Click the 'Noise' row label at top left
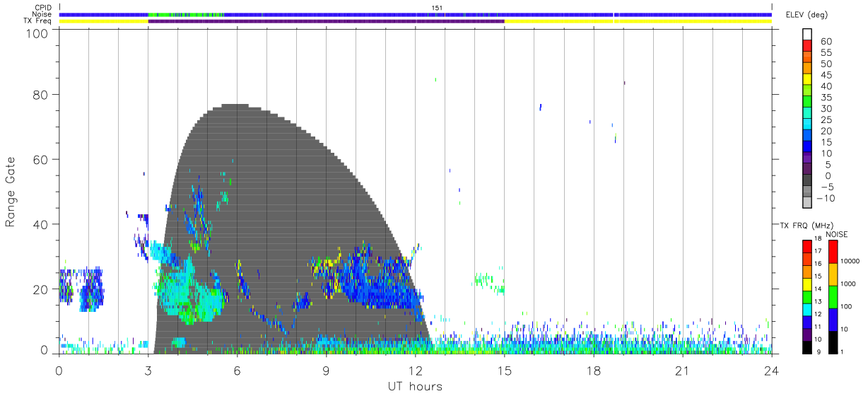868x401 pixels. click(43, 14)
